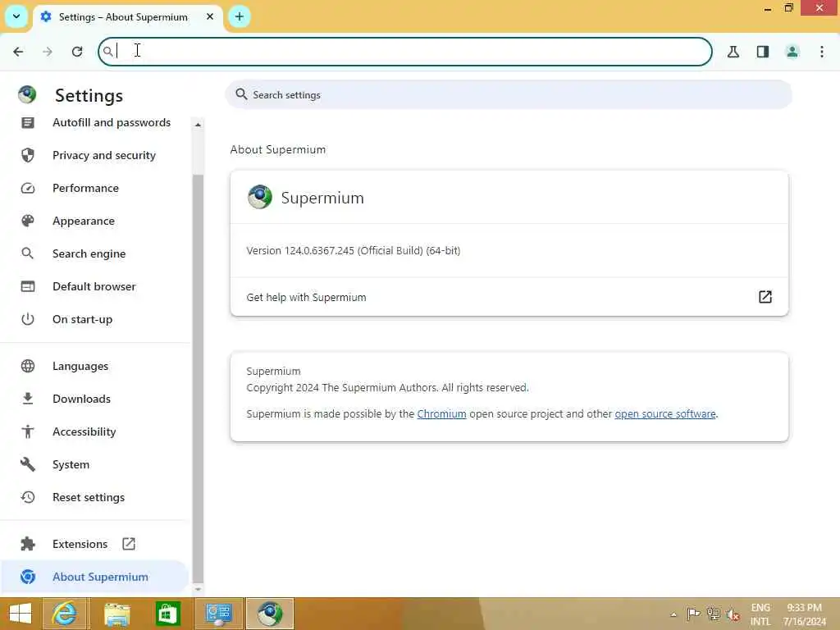Select the Settings – About Supermium tab
The image size is (840, 630).
pyautogui.click(x=127, y=17)
